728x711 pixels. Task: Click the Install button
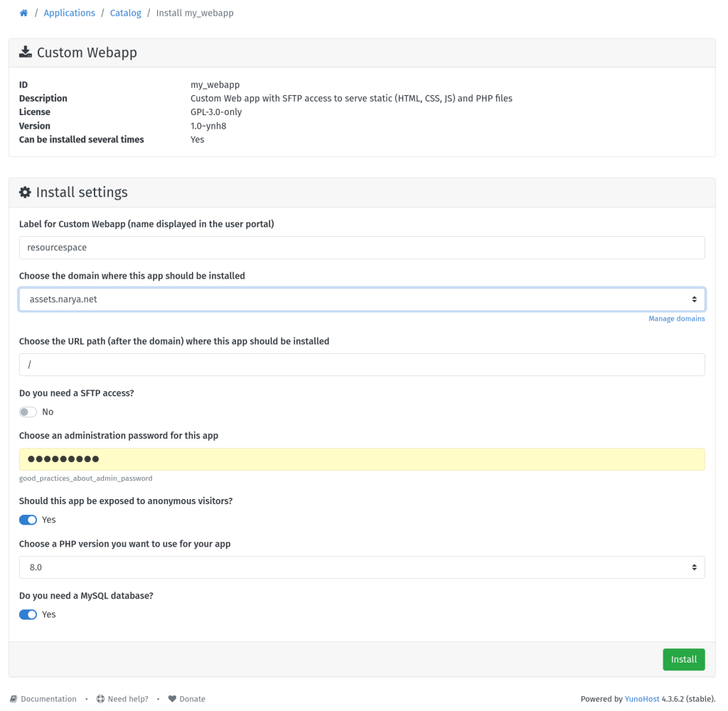click(x=683, y=659)
